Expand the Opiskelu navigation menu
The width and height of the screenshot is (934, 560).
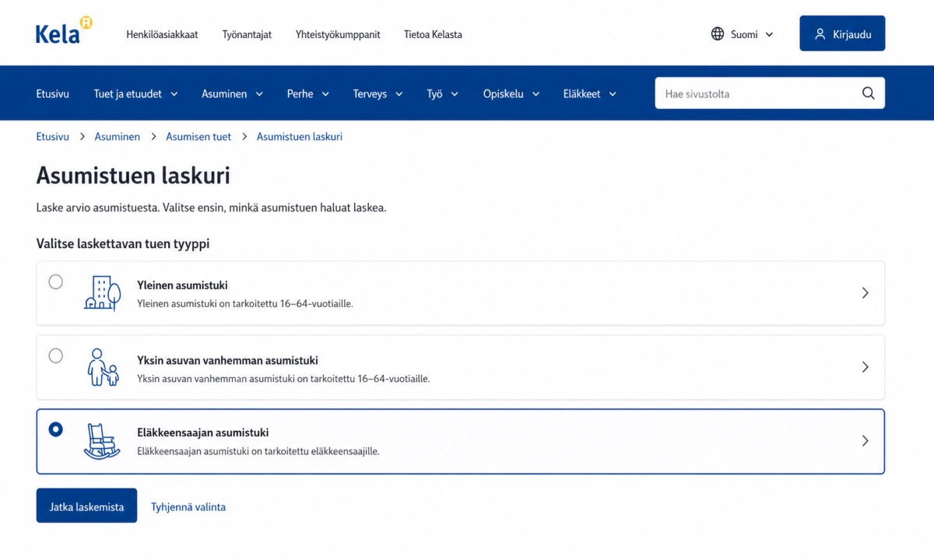click(511, 94)
